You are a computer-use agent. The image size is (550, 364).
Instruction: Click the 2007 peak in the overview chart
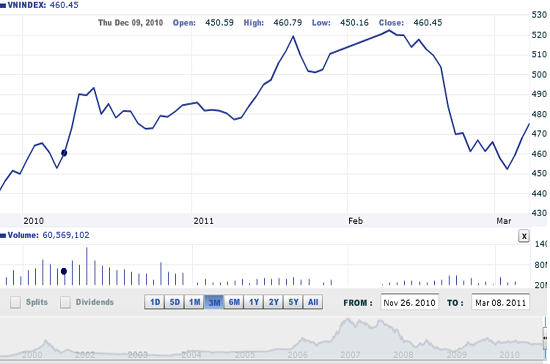(x=348, y=319)
